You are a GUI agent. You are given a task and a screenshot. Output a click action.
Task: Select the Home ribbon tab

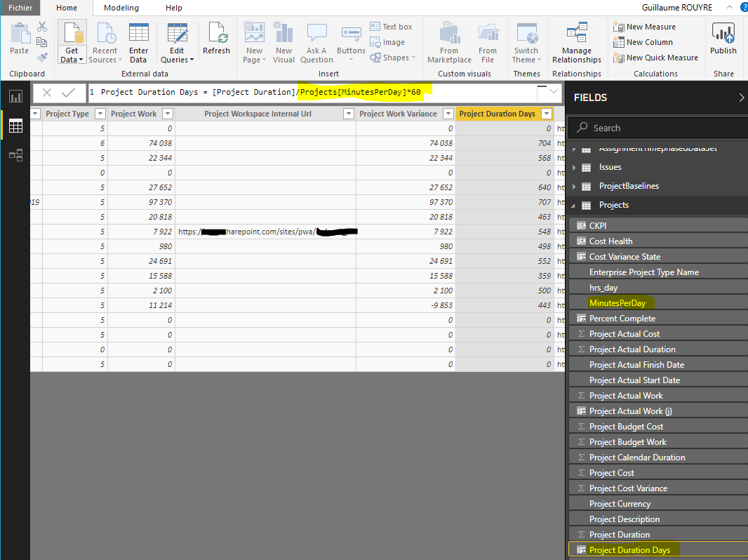click(x=66, y=8)
